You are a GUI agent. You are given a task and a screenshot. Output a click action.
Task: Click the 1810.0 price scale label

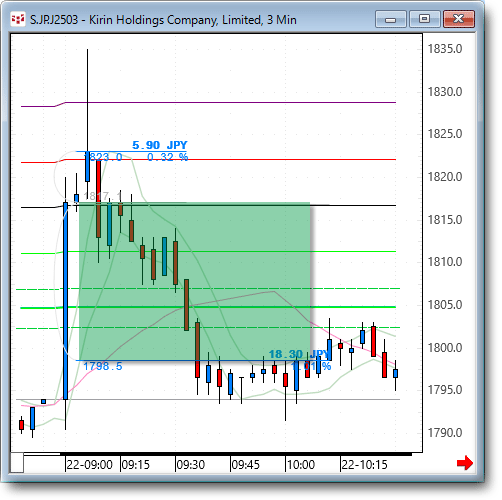tap(445, 262)
